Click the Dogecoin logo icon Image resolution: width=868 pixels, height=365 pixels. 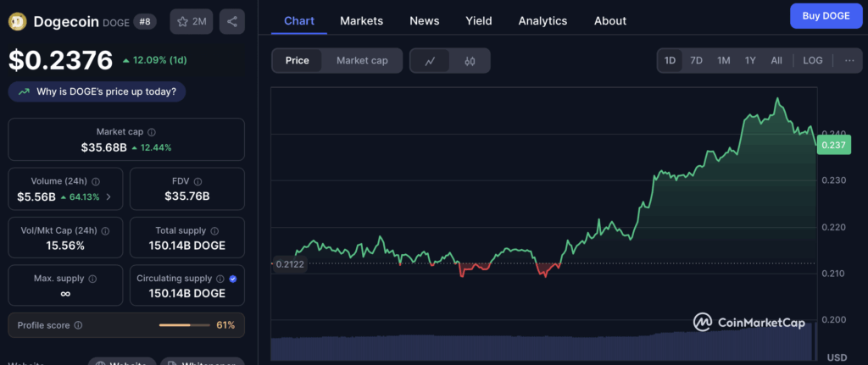pyautogui.click(x=17, y=21)
